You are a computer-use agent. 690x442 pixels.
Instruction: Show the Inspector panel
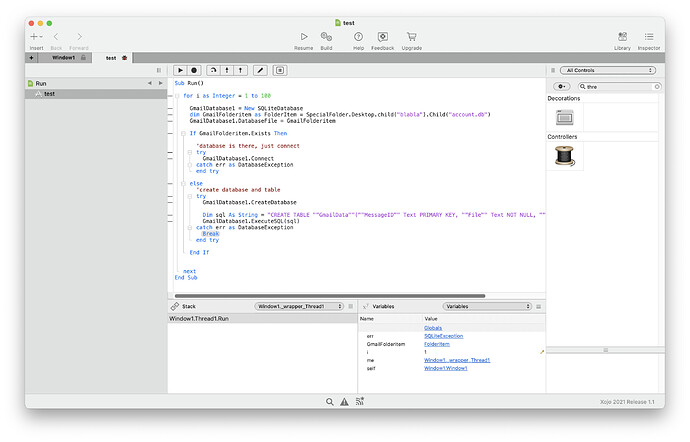click(x=649, y=37)
